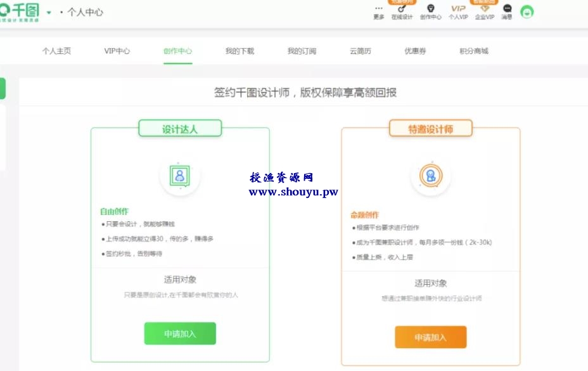
Task: Click text 根据平台要求进行创作
Action: [388, 228]
